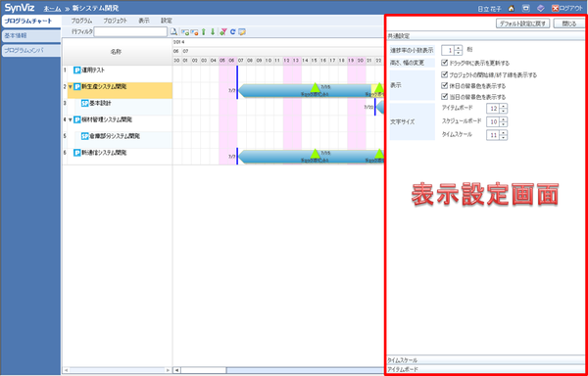Expand the アイテムボード settings section
This screenshot has width=588, height=376.
(486, 369)
